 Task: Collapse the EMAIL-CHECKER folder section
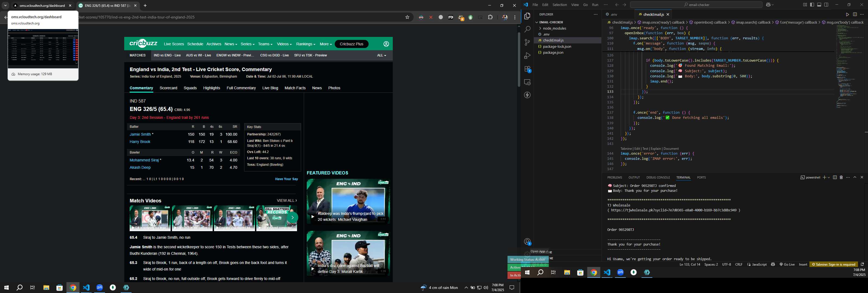point(551,22)
